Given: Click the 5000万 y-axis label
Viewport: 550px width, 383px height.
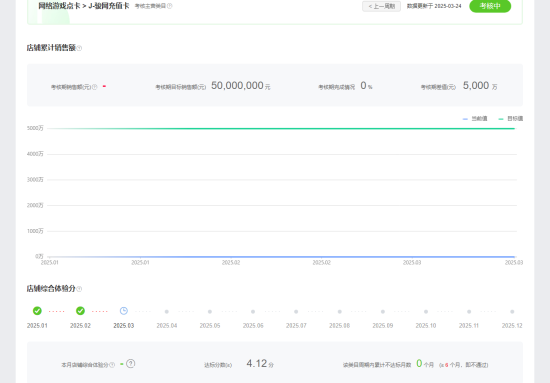Looking at the screenshot, I should coord(35,128).
